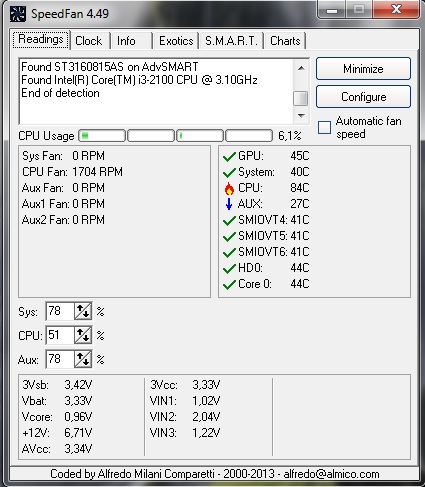The width and height of the screenshot is (425, 487).
Task: Click the check icon next to HD0
Action: [x=229, y=268]
